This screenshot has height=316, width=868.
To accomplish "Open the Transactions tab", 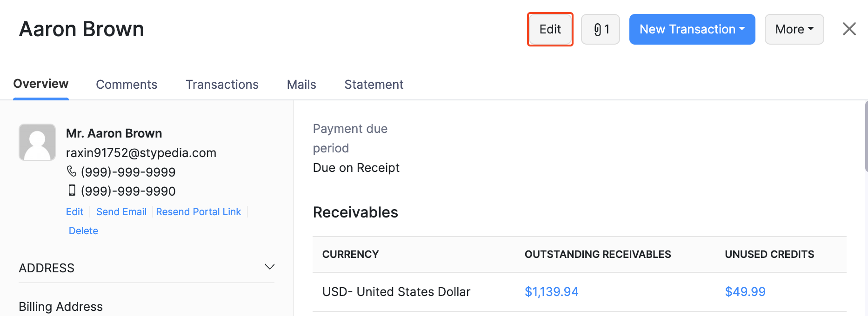I will coord(222,85).
